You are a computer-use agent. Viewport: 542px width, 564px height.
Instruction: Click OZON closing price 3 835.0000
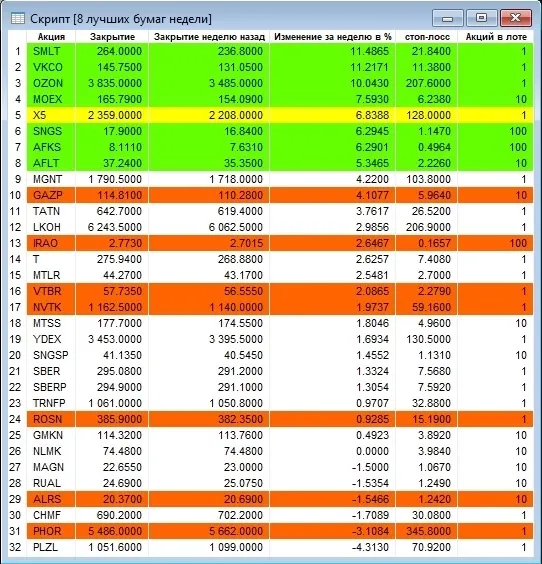(112, 83)
